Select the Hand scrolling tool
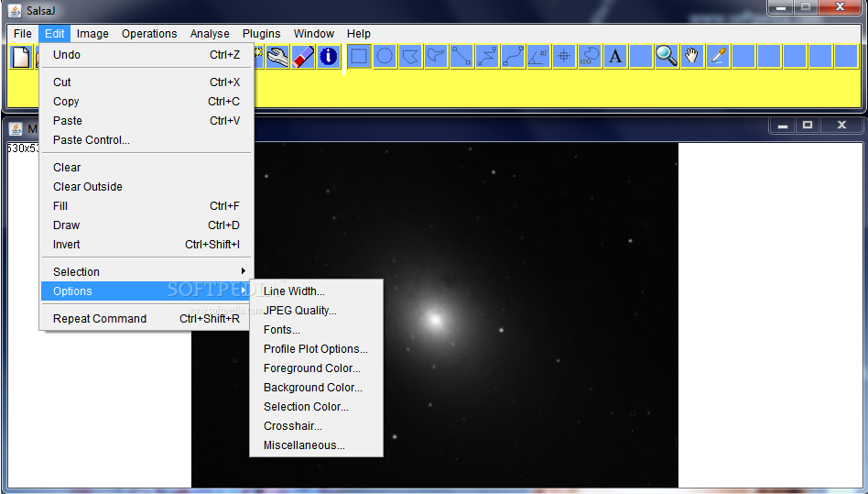 [x=692, y=57]
